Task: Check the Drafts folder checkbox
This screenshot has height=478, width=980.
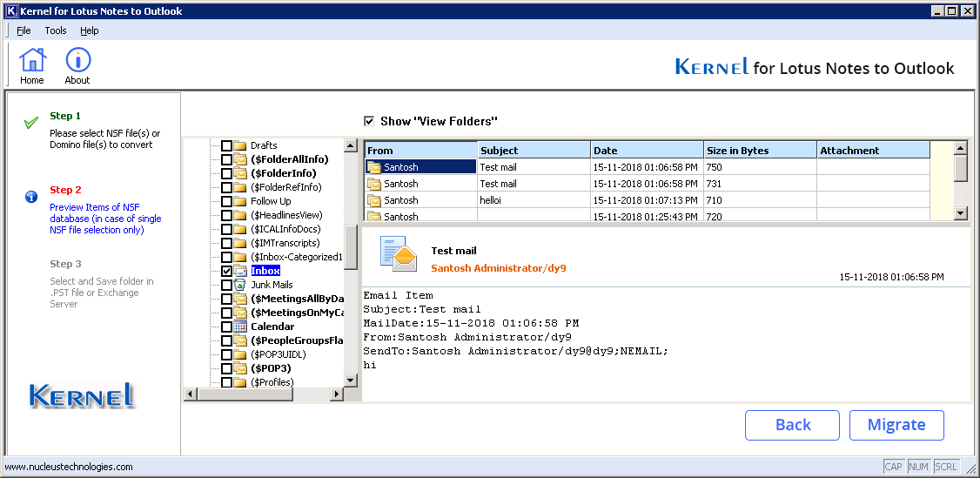Action: (x=226, y=145)
